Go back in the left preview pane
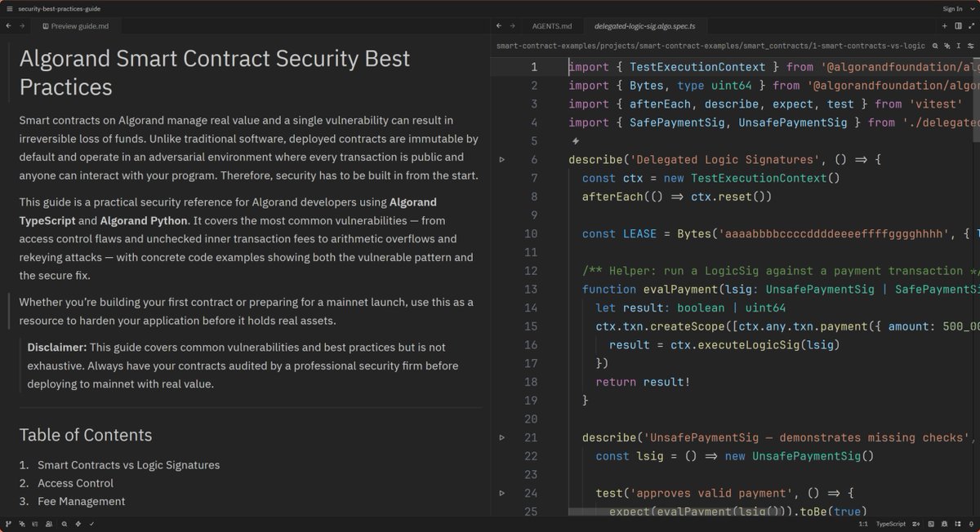The height and width of the screenshot is (532, 980). pyautogui.click(x=8, y=26)
